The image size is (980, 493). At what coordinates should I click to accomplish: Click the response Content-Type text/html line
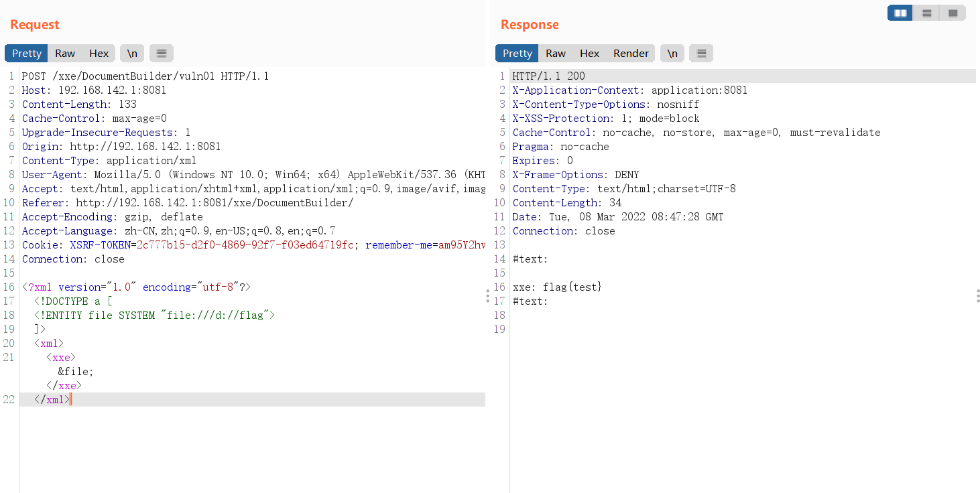(624, 189)
